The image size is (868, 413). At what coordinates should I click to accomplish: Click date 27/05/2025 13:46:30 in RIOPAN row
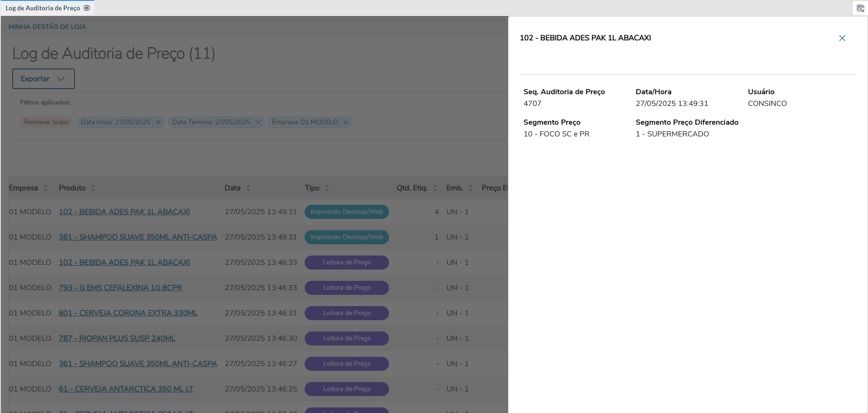pos(261,338)
